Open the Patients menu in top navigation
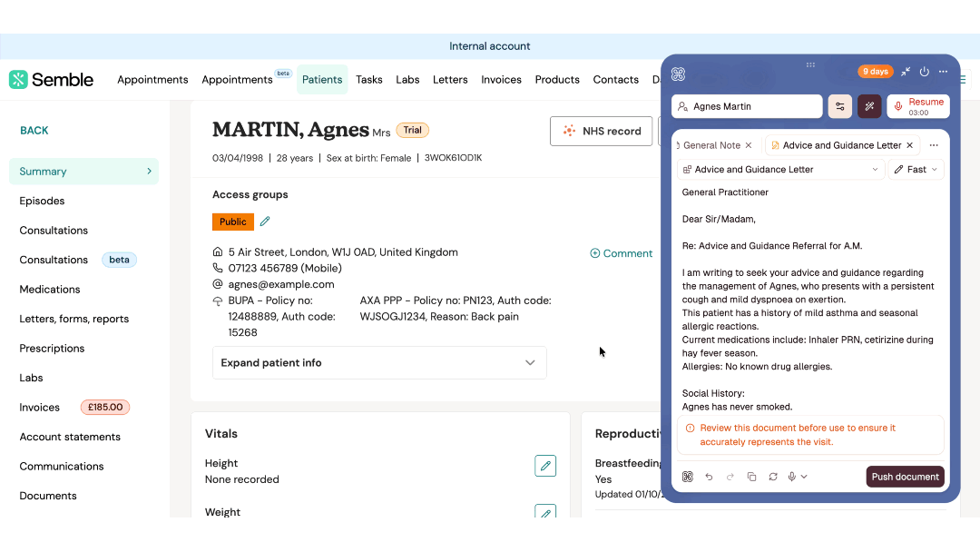 coord(322,79)
